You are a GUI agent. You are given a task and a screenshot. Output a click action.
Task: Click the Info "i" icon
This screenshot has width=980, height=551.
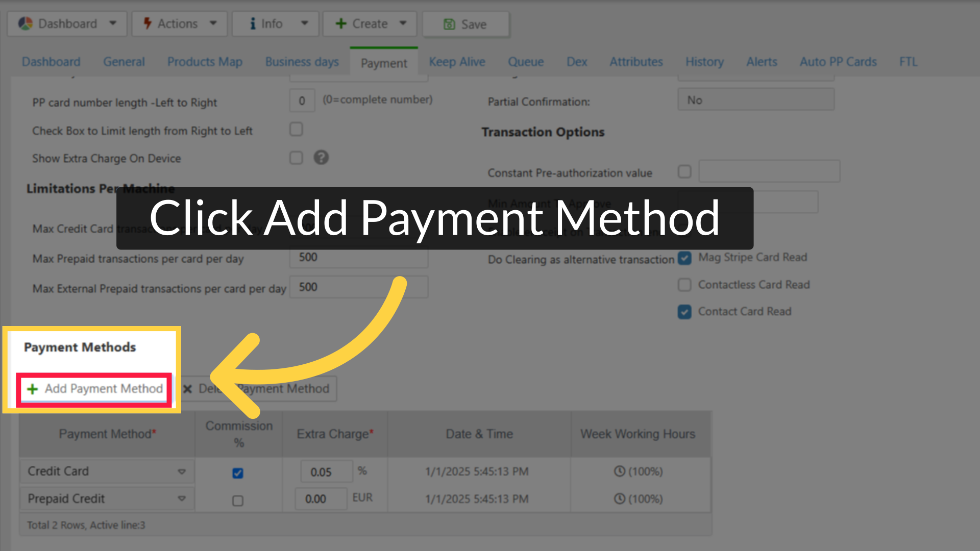(x=253, y=23)
